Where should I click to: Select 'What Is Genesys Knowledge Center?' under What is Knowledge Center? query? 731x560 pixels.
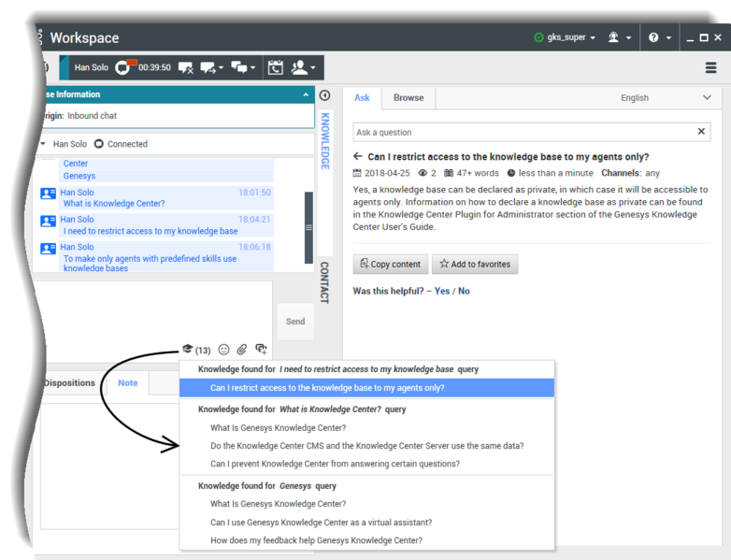pos(366,427)
